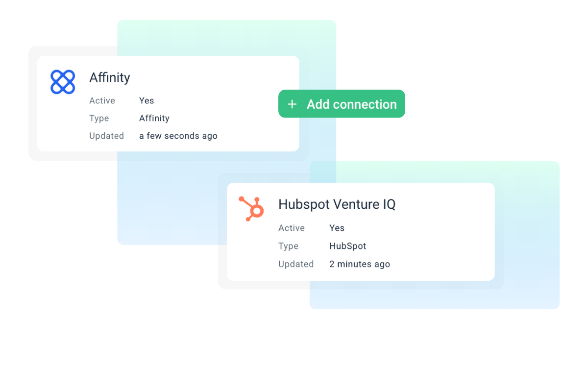Click the HubSpot type value
This screenshot has width=588, height=392.
[348, 246]
